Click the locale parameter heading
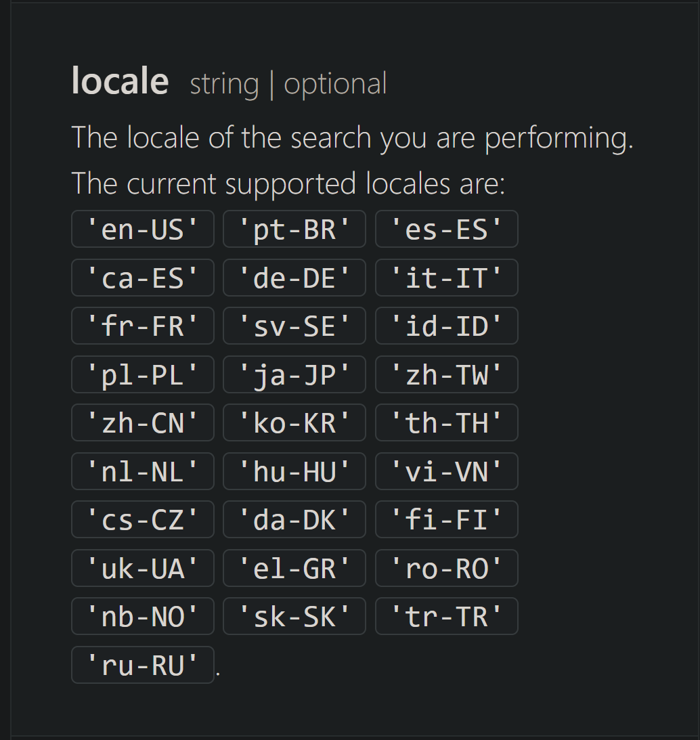 (x=120, y=81)
